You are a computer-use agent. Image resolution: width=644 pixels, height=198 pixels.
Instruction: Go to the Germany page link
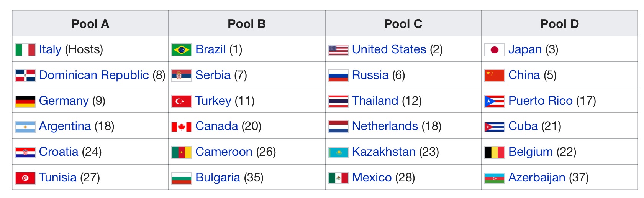click(x=64, y=101)
